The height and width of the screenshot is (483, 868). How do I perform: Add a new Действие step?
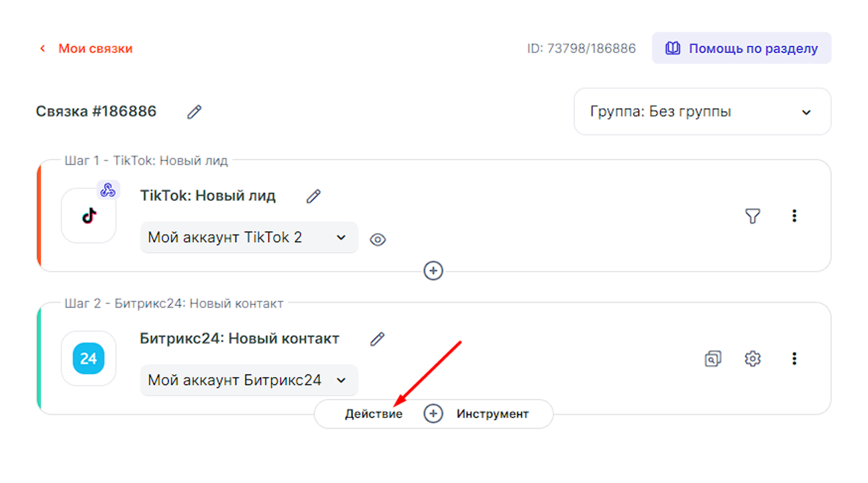click(373, 414)
